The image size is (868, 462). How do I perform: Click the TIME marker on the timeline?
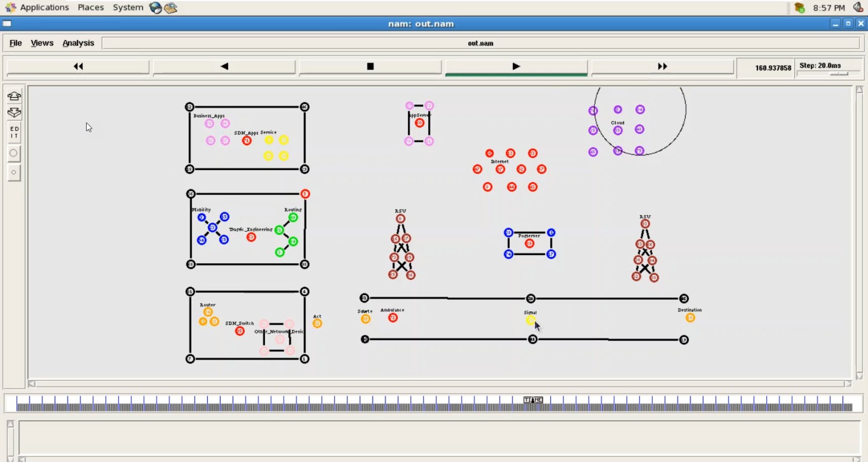tap(533, 400)
